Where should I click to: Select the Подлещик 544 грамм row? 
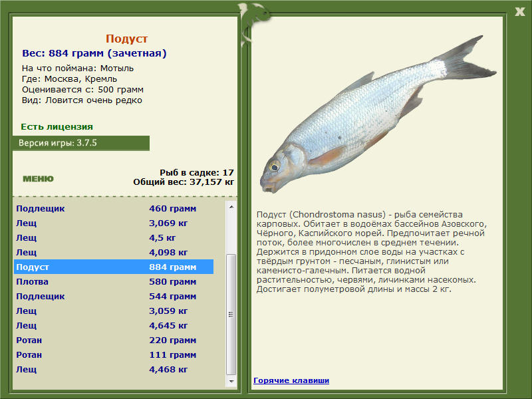[x=114, y=296]
